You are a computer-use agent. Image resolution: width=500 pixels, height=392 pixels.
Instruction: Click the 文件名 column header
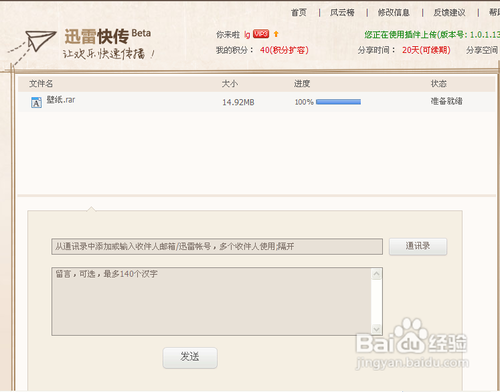(41, 83)
